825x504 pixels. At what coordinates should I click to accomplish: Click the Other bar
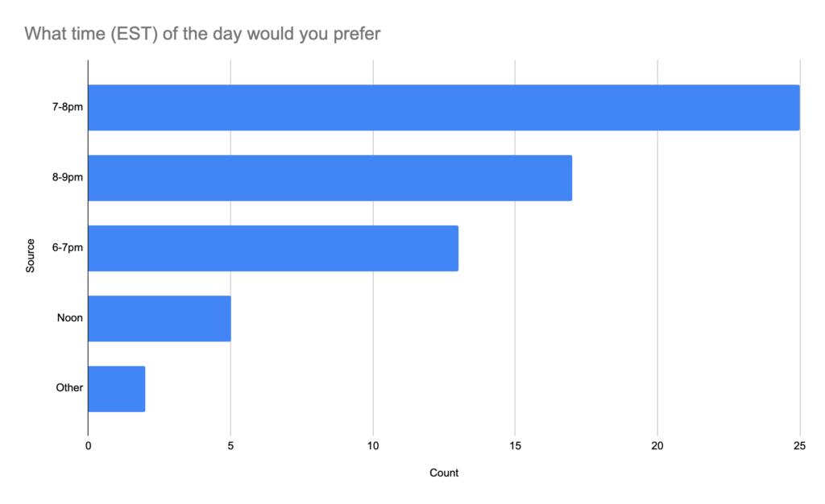pos(116,389)
